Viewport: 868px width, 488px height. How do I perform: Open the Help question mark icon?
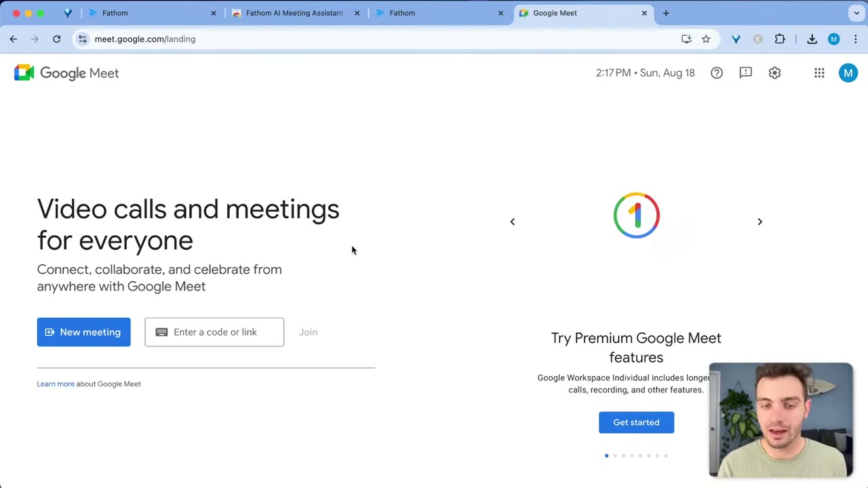click(x=717, y=73)
